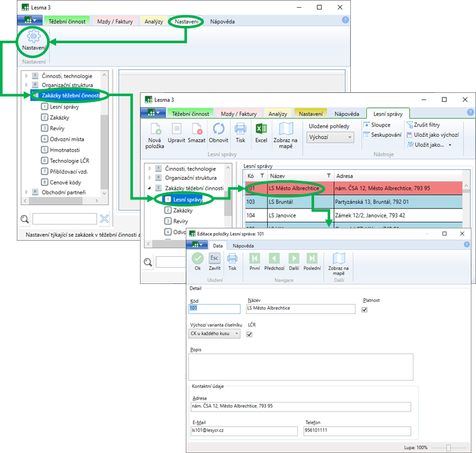
Task: Uncheck the LČR checkbox
Action: [x=250, y=334]
